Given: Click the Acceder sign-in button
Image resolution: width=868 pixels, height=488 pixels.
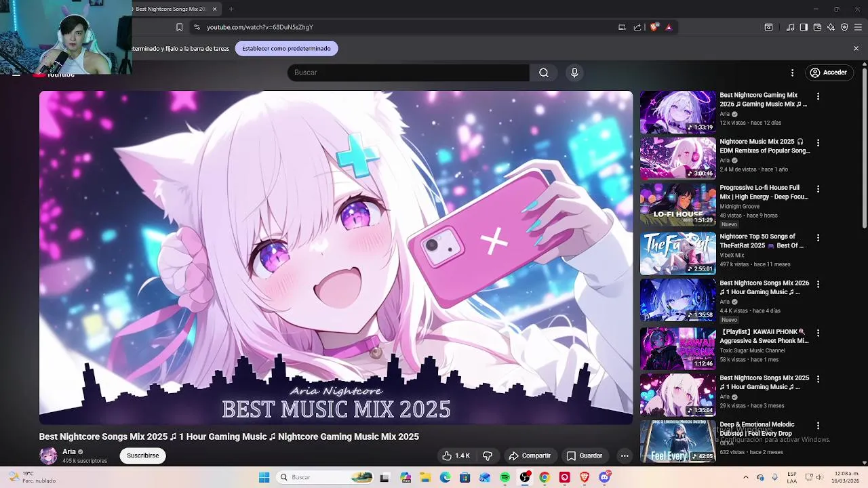Looking at the screenshot, I should tap(828, 73).
